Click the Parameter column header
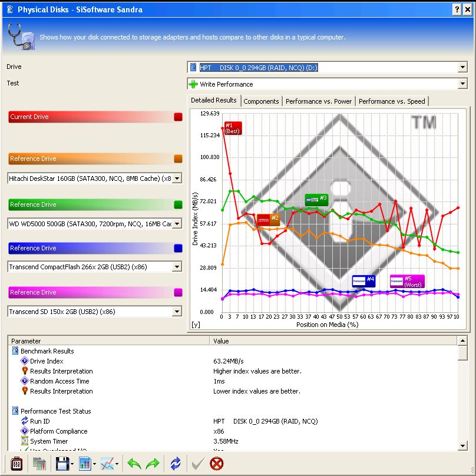Screen dimensions: 476x476 [109, 341]
